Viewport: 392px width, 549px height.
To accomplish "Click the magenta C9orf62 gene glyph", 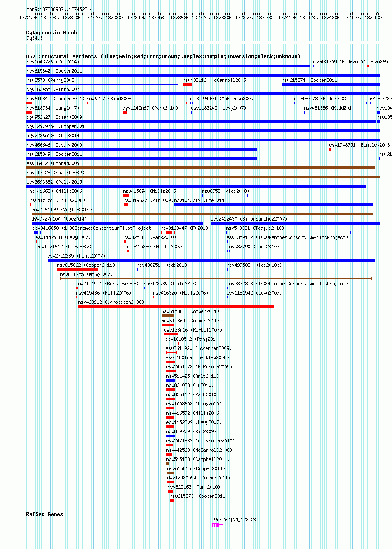I will pos(217,525).
